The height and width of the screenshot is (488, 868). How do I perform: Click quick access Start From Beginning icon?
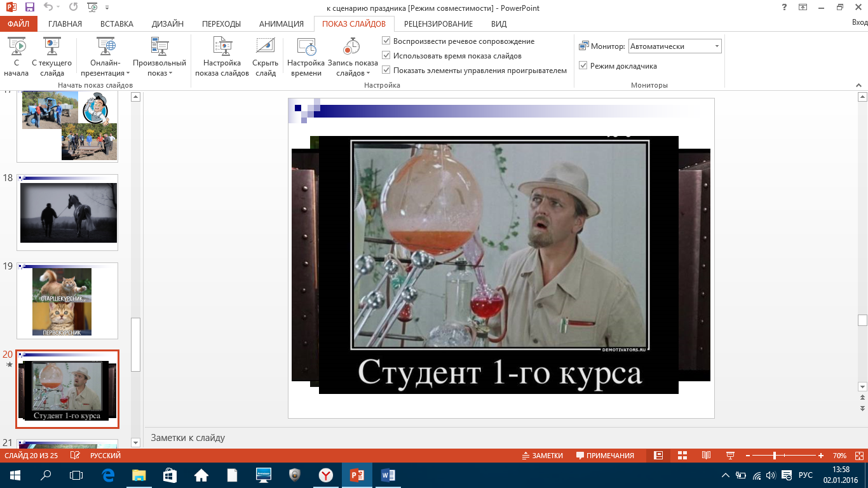click(x=93, y=7)
